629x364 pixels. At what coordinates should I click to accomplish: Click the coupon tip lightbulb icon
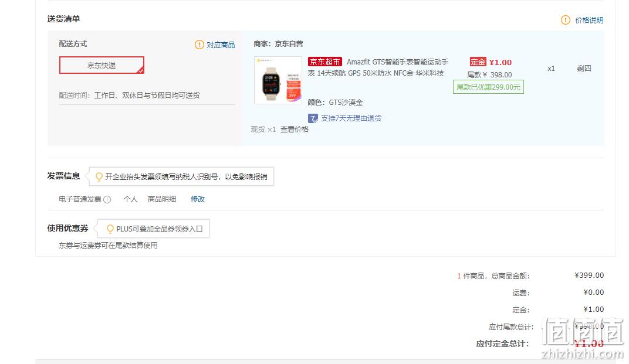110,229
